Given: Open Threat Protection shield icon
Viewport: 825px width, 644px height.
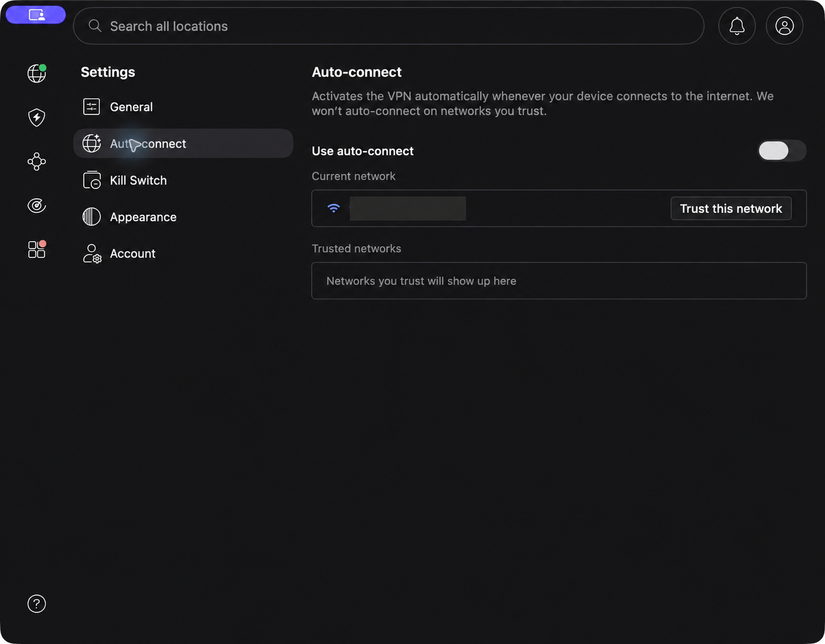Looking at the screenshot, I should pyautogui.click(x=37, y=117).
